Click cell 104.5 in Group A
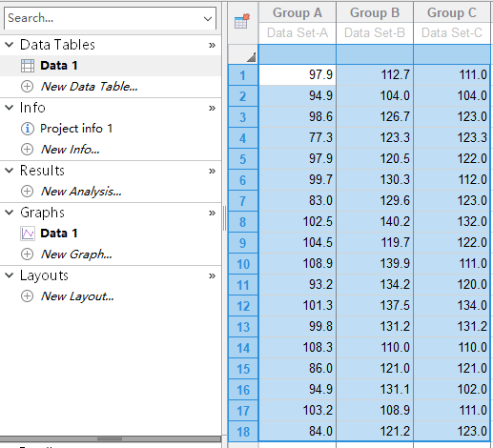The height and width of the screenshot is (448, 493). pyautogui.click(x=298, y=243)
